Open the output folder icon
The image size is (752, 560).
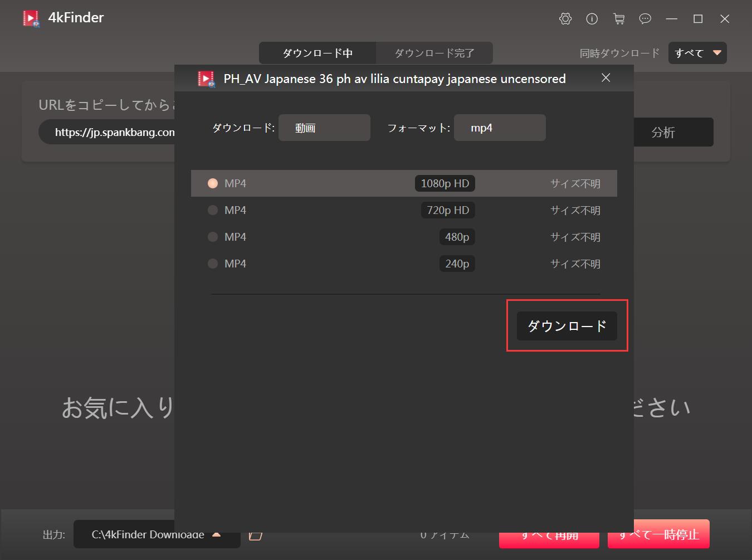[255, 535]
